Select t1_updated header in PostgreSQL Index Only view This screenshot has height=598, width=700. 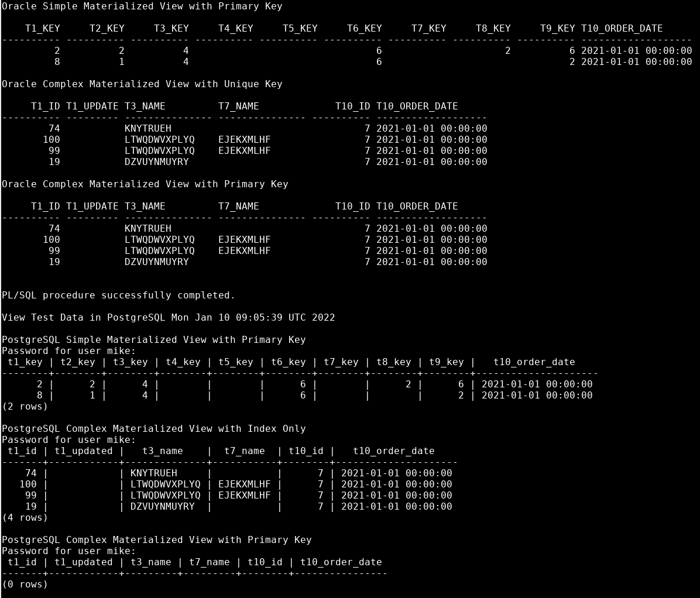click(x=84, y=451)
